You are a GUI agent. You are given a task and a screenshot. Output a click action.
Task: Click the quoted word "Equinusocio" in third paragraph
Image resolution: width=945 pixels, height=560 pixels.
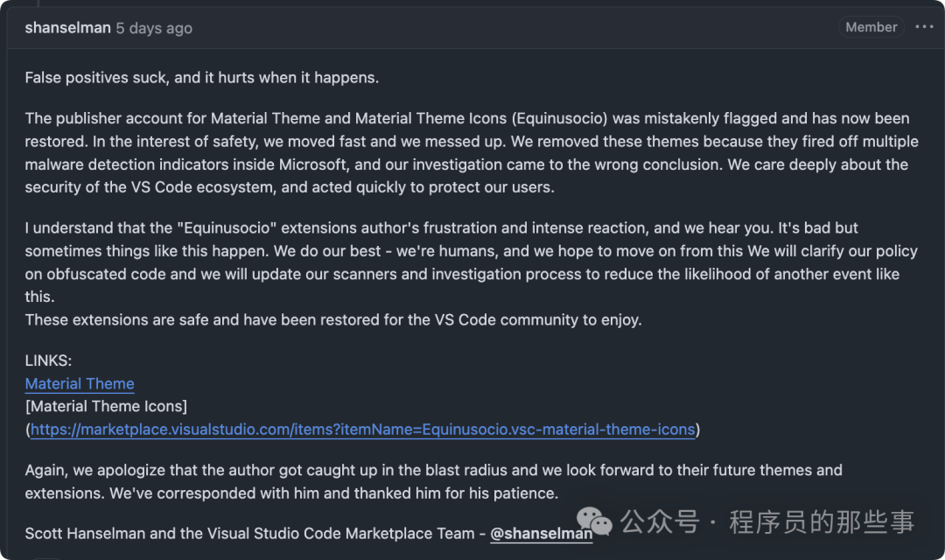[227, 228]
